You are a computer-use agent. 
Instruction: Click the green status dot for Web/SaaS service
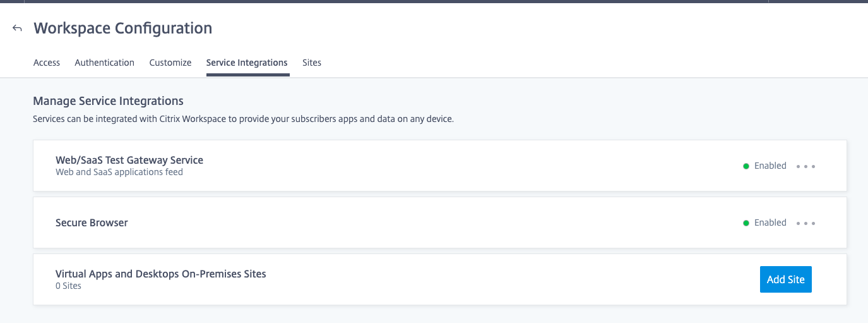pyautogui.click(x=746, y=166)
